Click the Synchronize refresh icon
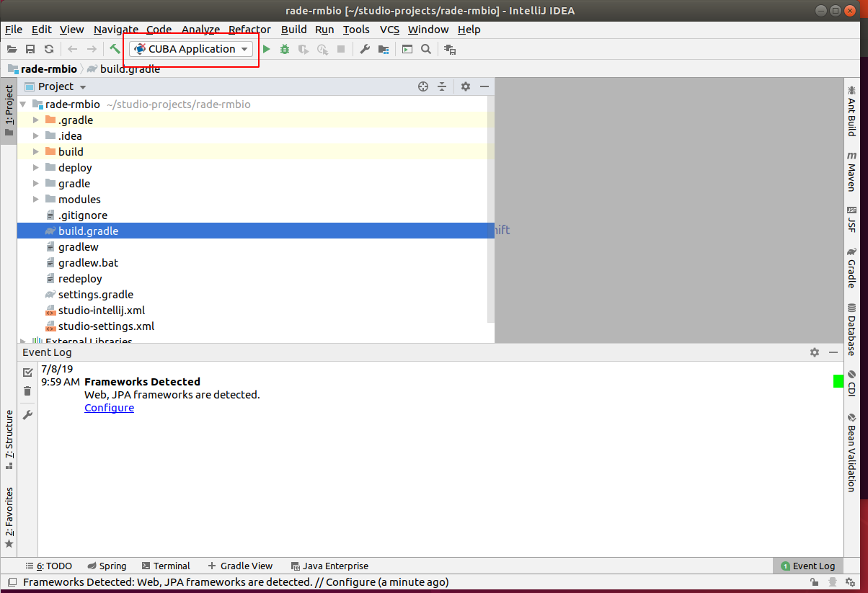 point(49,49)
